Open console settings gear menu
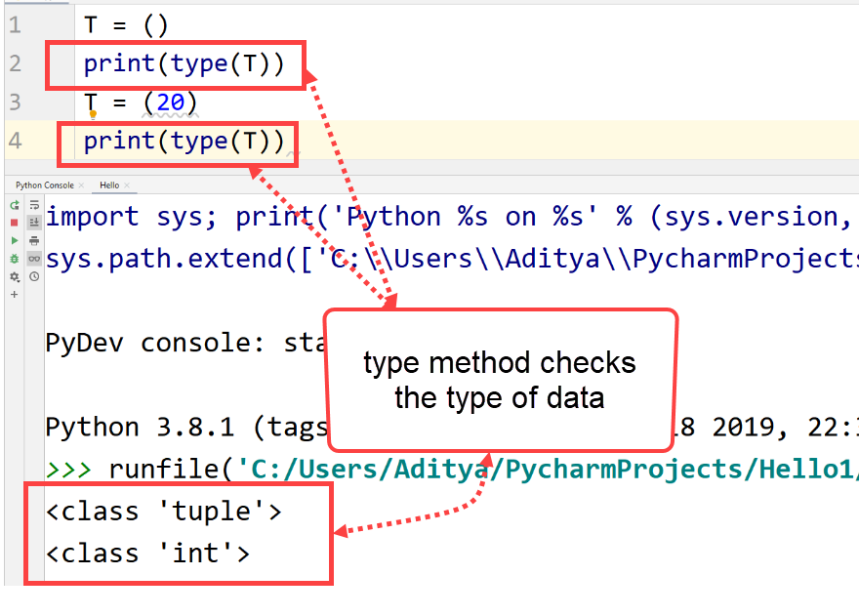Image resolution: width=859 pixels, height=616 pixels. click(x=15, y=277)
